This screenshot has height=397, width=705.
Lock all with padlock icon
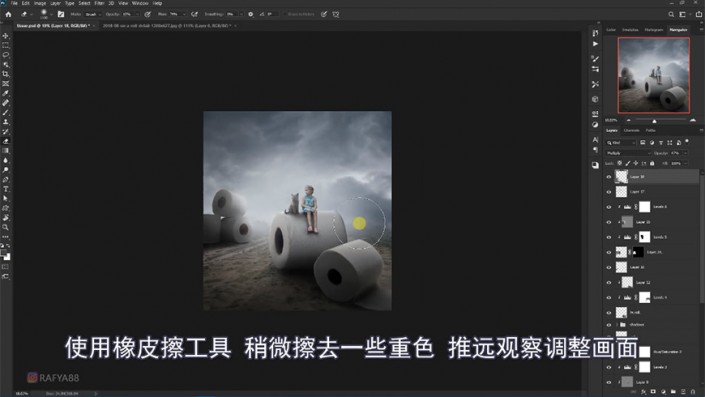tap(652, 163)
